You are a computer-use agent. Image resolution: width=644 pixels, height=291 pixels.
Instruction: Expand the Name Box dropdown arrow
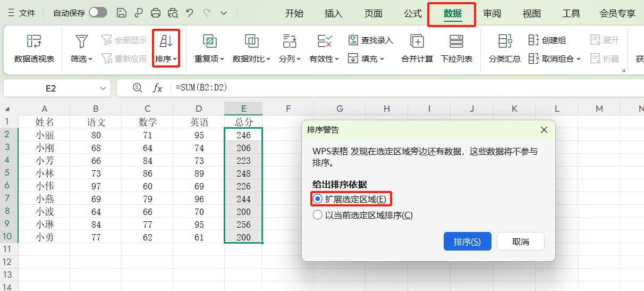[x=103, y=88]
